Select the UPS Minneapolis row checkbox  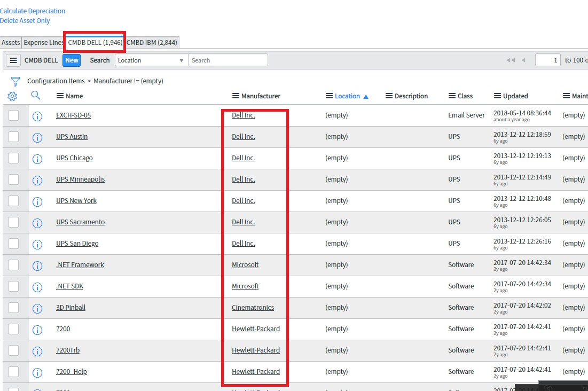13,179
